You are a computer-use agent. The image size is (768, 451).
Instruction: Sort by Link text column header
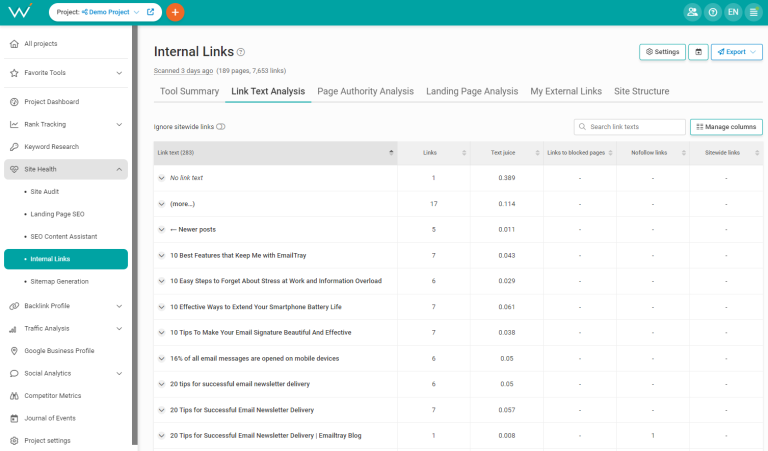click(x=275, y=153)
